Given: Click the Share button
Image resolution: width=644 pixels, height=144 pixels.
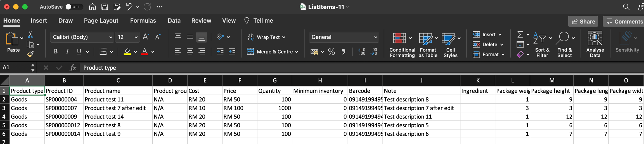Looking at the screenshot, I should pyautogui.click(x=583, y=22).
